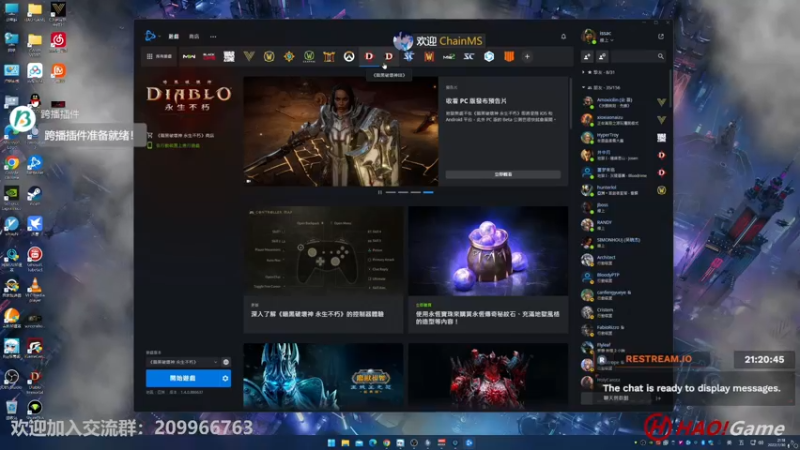
Task: Open the controller experience article card
Action: [x=323, y=270]
